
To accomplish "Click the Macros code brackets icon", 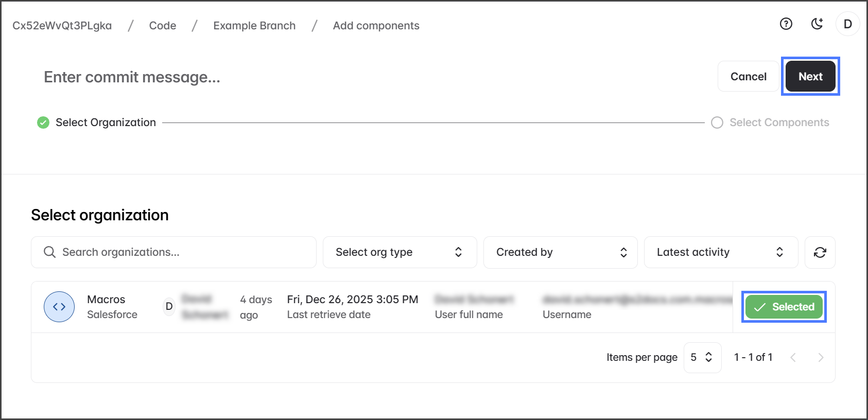I will point(59,307).
